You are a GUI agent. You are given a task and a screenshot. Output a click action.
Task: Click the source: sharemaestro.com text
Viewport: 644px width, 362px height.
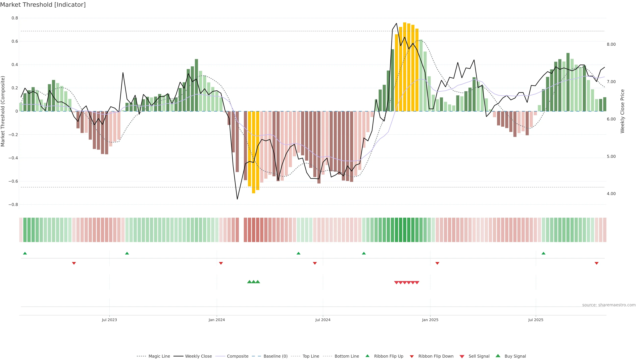pyautogui.click(x=609, y=305)
